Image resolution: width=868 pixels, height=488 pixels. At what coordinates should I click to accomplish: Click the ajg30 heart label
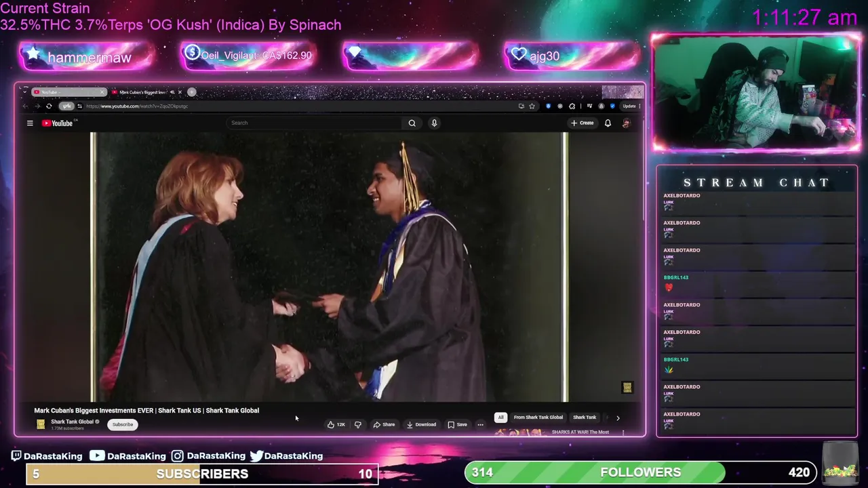[545, 56]
